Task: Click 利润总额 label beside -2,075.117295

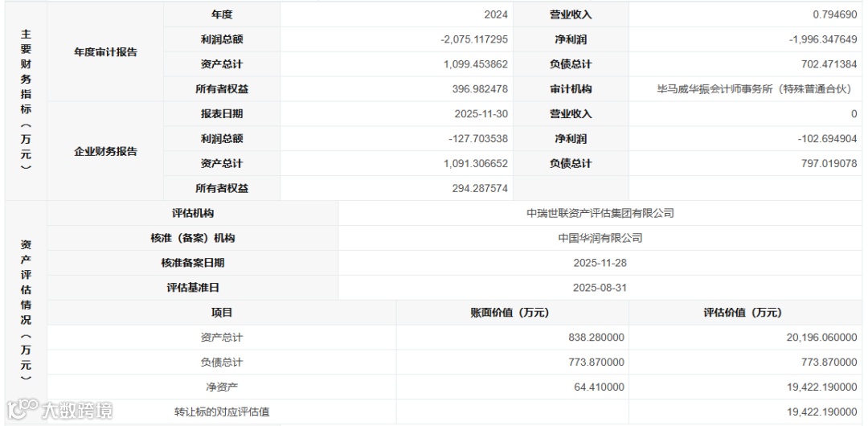Action: [x=222, y=40]
